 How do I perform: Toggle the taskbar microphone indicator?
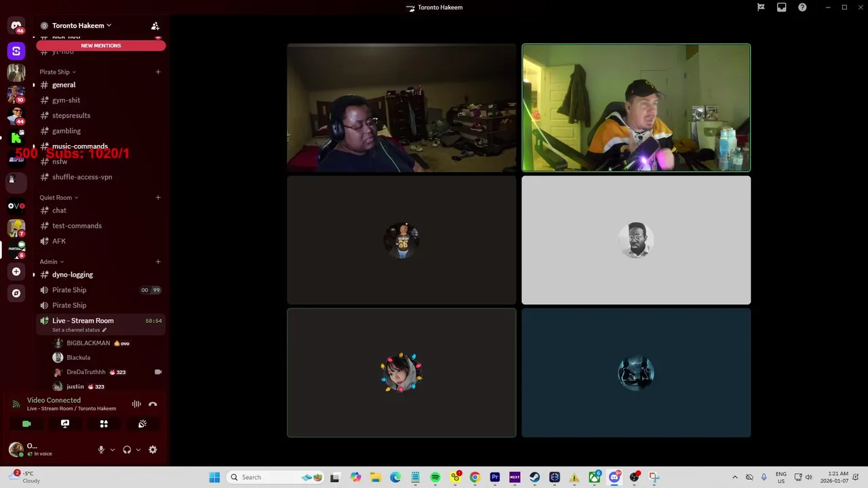coord(764,477)
